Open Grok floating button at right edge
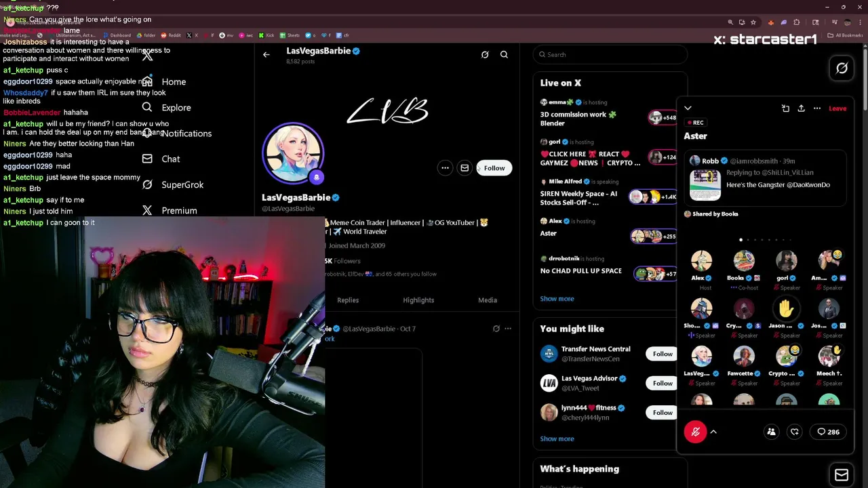 click(842, 68)
